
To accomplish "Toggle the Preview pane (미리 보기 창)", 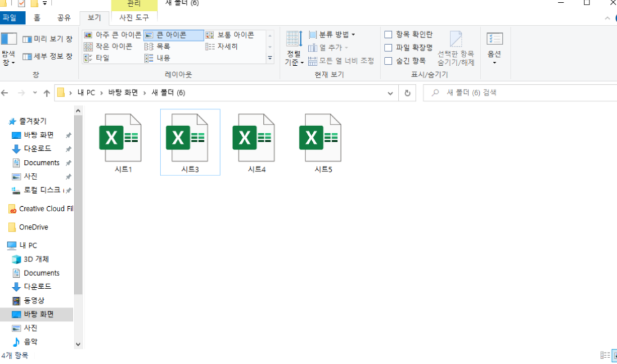I will pyautogui.click(x=48, y=39).
